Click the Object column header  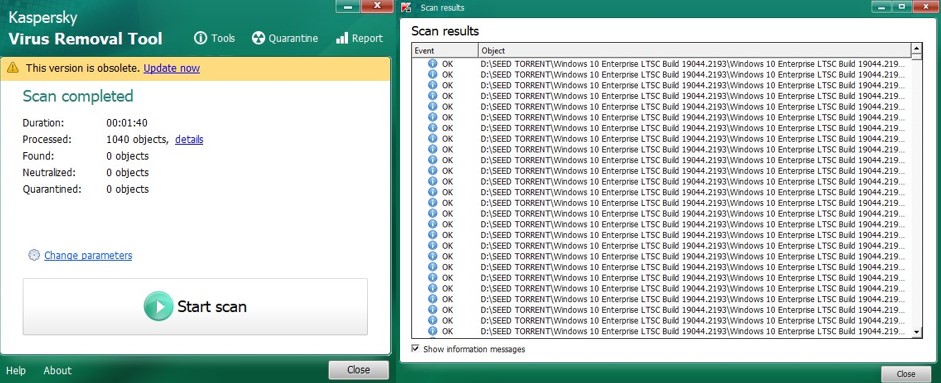coord(694,50)
